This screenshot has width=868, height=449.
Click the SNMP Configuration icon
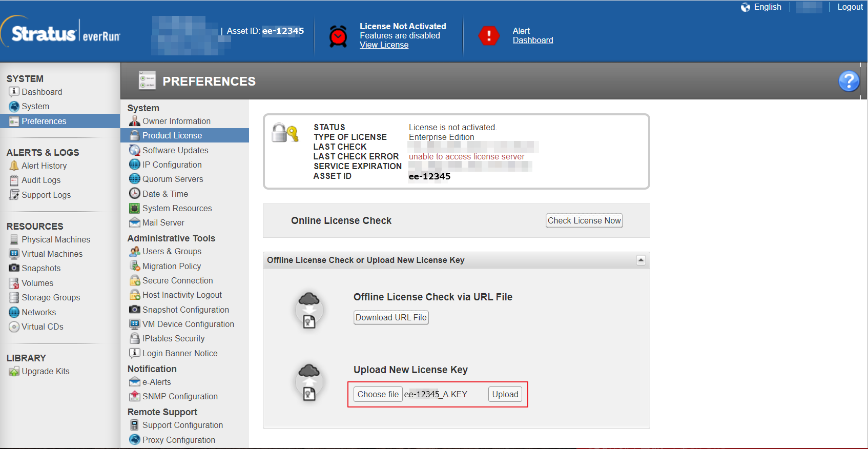pyautogui.click(x=134, y=396)
